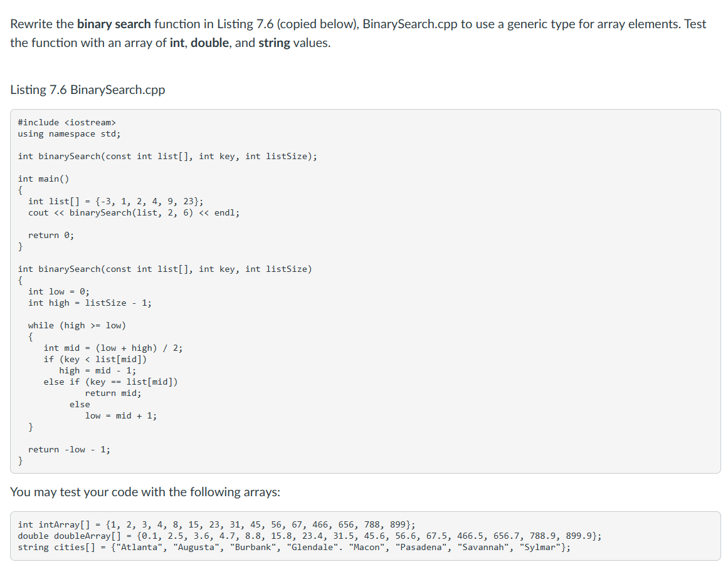Click the 'using namespace std;' line
Screen dimensions: 728x567
click(69, 133)
